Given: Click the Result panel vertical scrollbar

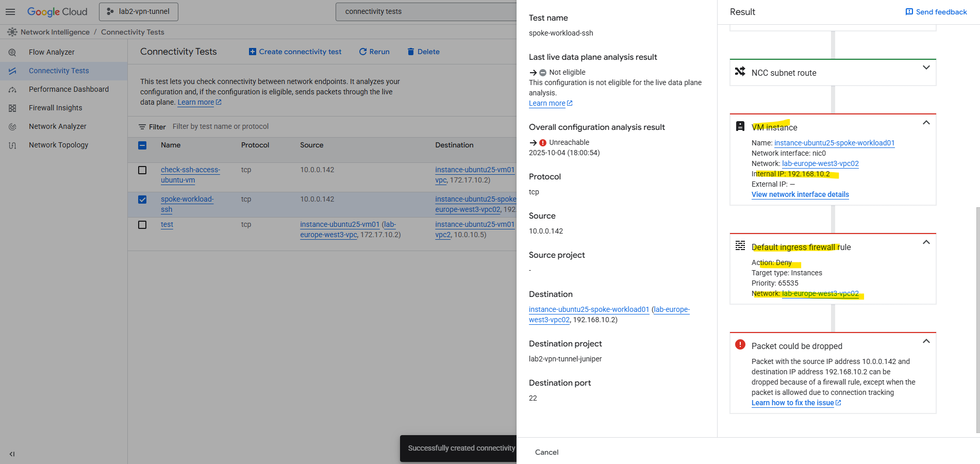Looking at the screenshot, I should click(977, 320).
